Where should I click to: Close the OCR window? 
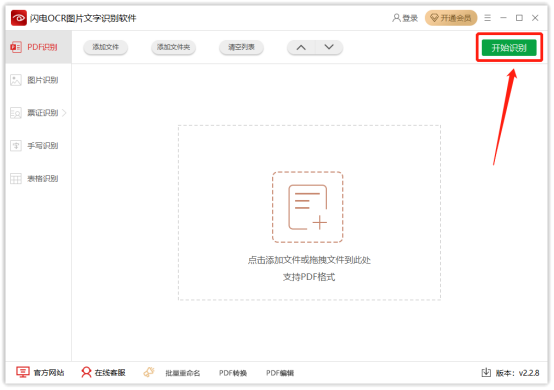coord(535,18)
